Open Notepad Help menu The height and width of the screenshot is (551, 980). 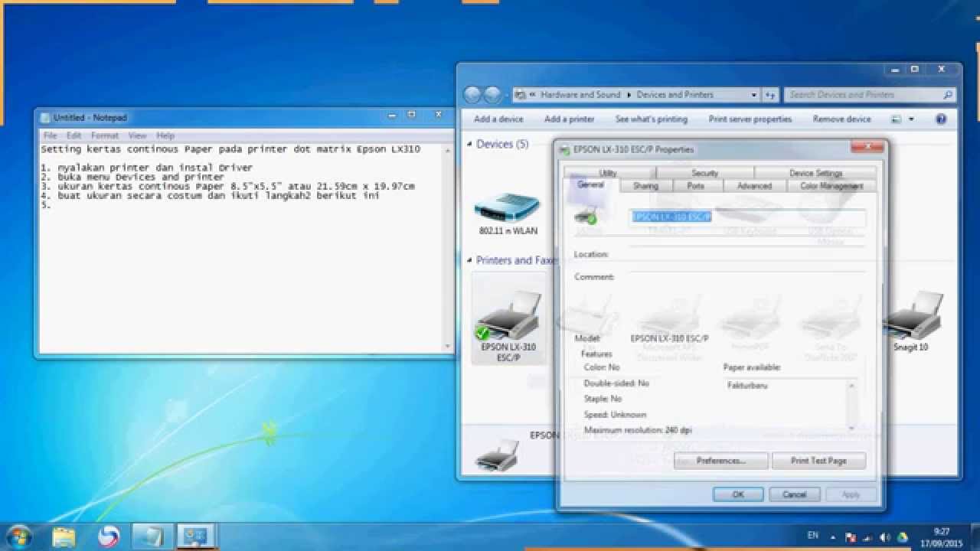[x=165, y=135]
